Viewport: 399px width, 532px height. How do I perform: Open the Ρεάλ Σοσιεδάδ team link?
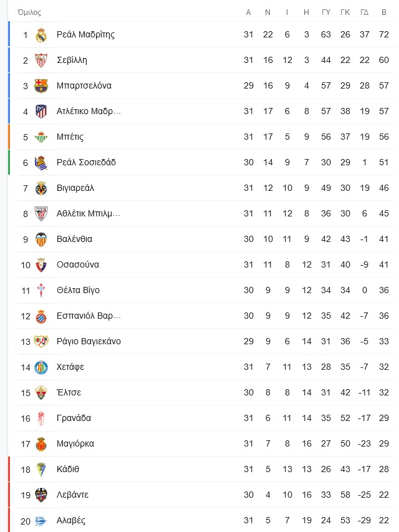pos(86,162)
